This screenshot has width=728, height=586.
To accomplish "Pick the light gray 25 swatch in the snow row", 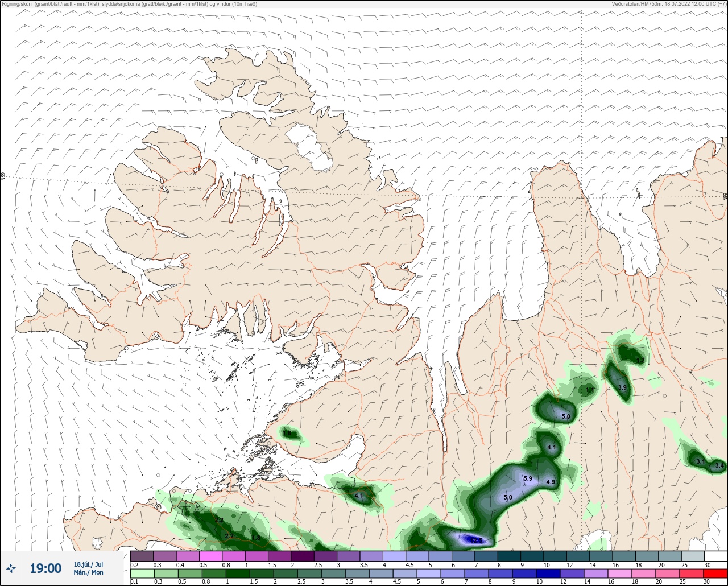I will pyautogui.click(x=692, y=556).
